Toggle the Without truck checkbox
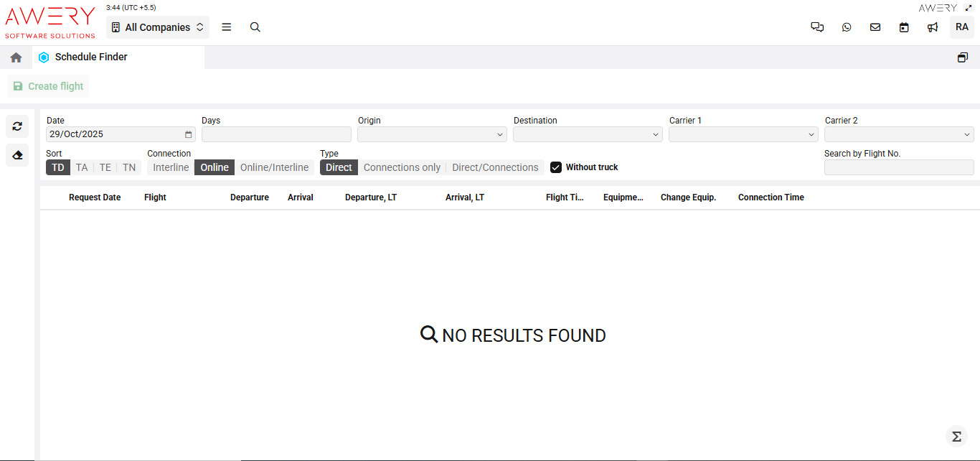Viewport: 980px width, 461px height. pos(556,167)
